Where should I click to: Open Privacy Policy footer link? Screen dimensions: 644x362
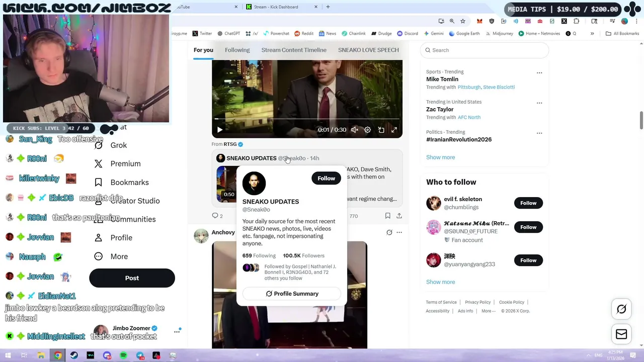[x=477, y=302]
